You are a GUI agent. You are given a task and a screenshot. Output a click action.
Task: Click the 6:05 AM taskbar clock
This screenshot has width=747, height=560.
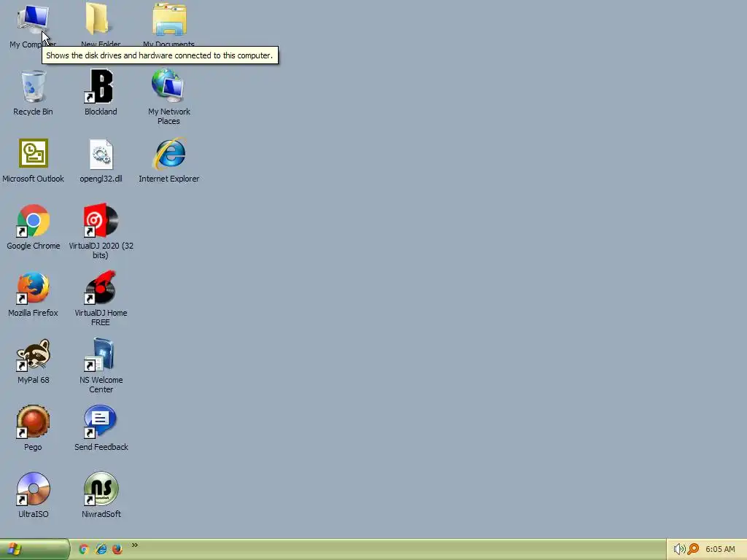[x=720, y=549]
